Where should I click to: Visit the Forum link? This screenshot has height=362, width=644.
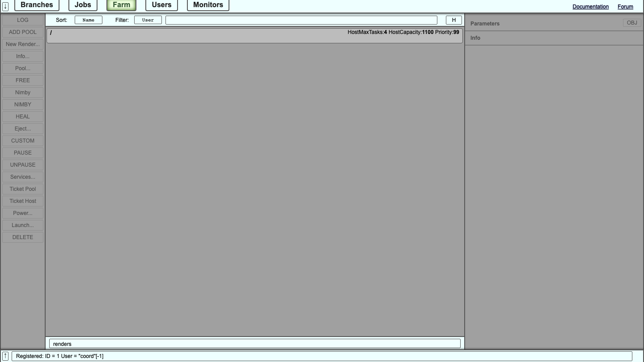[625, 7]
